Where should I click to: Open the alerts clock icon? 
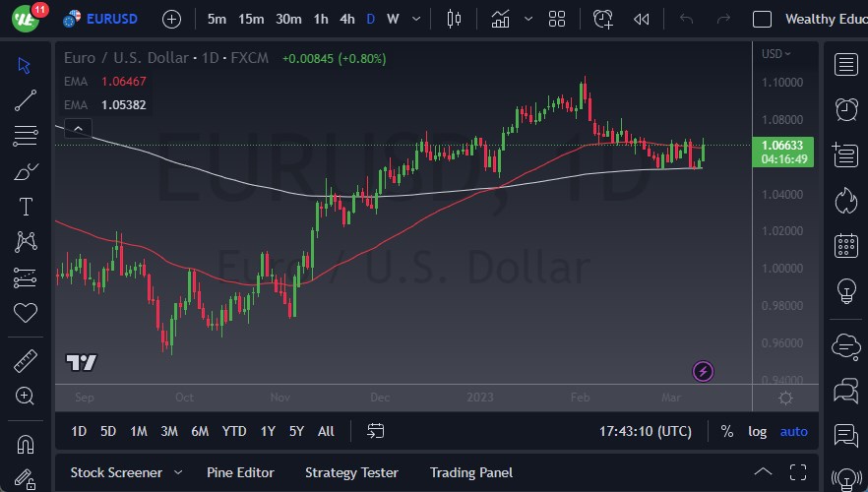pos(844,109)
